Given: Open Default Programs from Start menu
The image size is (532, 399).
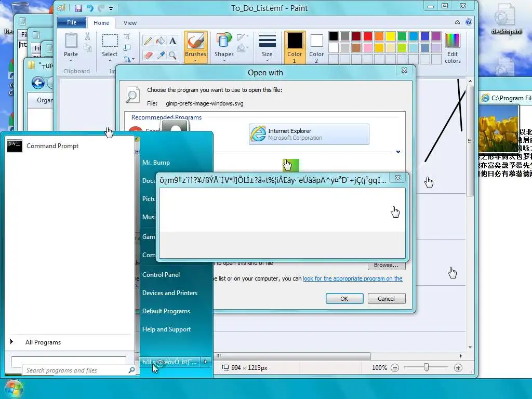Looking at the screenshot, I should tap(166, 311).
